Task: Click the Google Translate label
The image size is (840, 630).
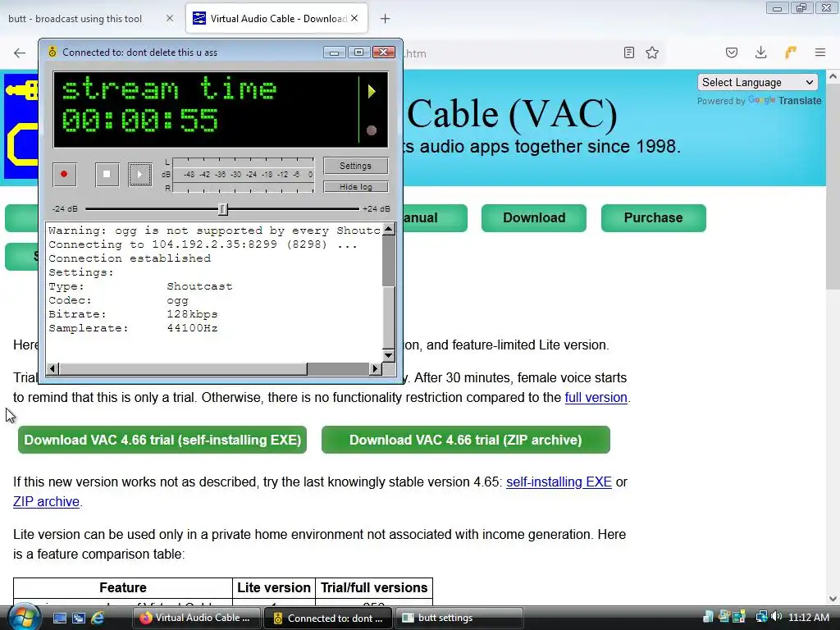Action: [785, 100]
